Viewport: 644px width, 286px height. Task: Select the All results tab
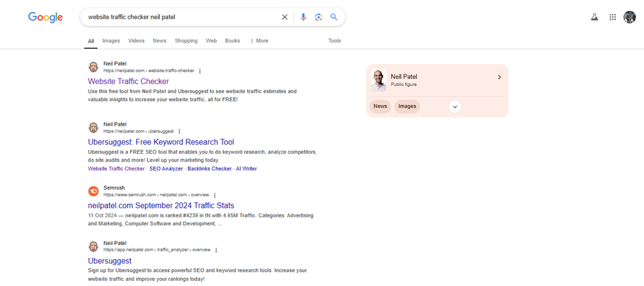click(90, 41)
